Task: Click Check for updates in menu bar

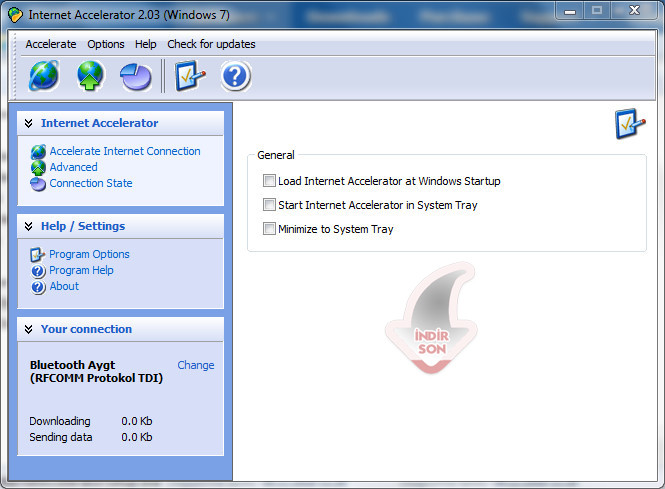Action: (x=211, y=44)
